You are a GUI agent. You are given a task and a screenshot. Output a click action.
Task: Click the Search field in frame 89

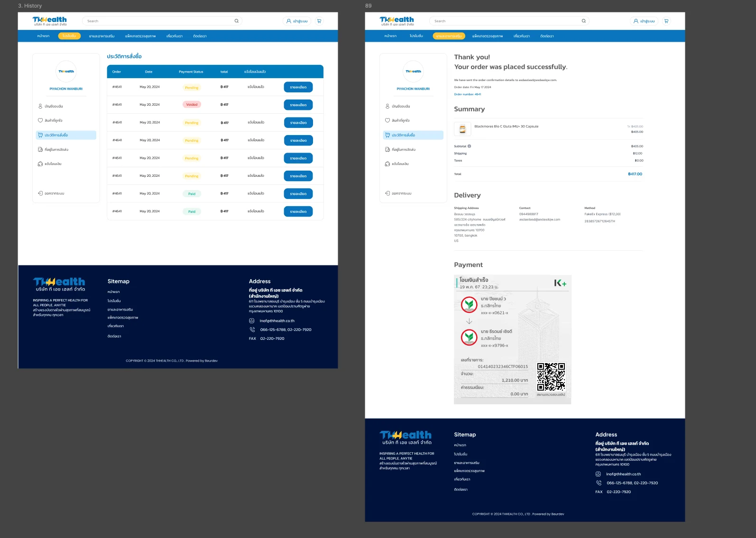point(509,21)
